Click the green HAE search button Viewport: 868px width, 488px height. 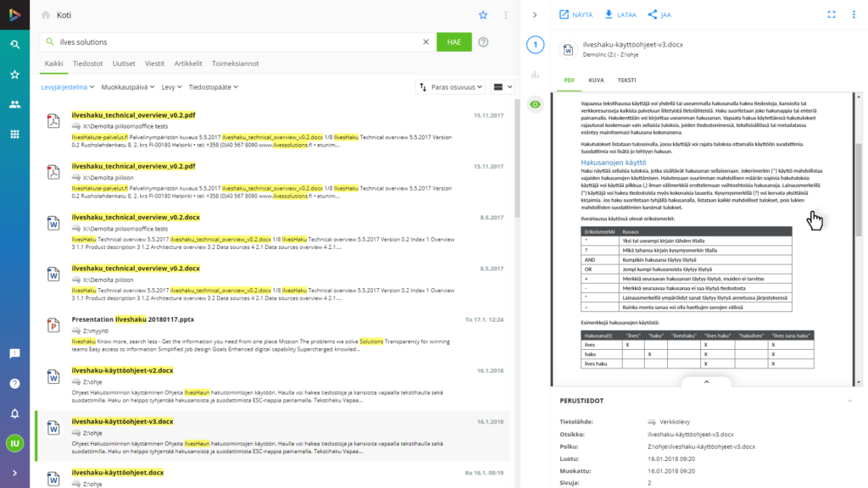[x=454, y=42]
